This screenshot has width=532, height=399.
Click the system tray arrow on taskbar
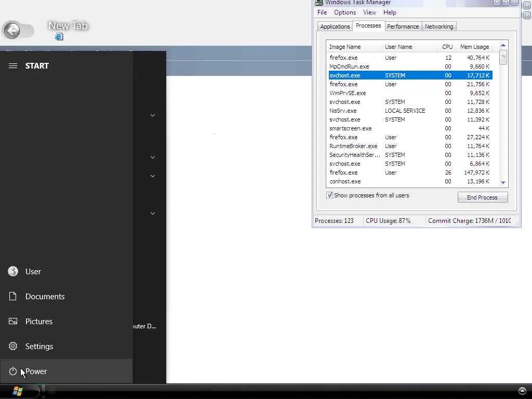coord(522,391)
